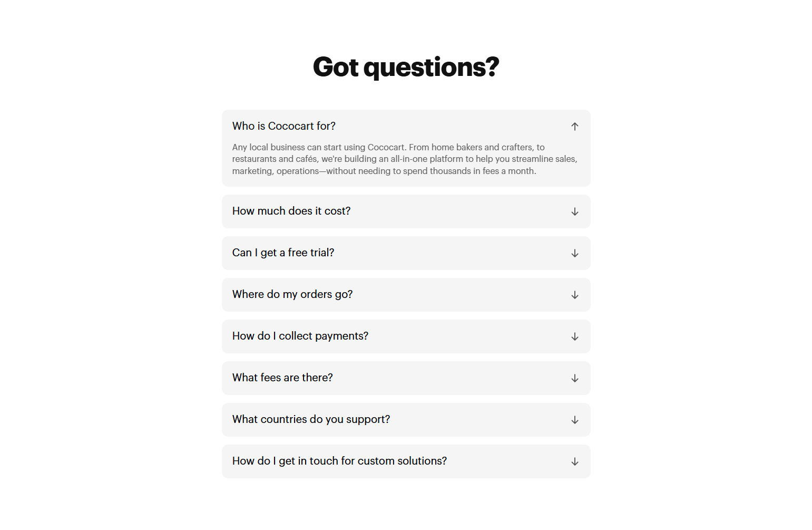Select the 'Who is Cococart for?' question text
812x530 pixels.
283,126
